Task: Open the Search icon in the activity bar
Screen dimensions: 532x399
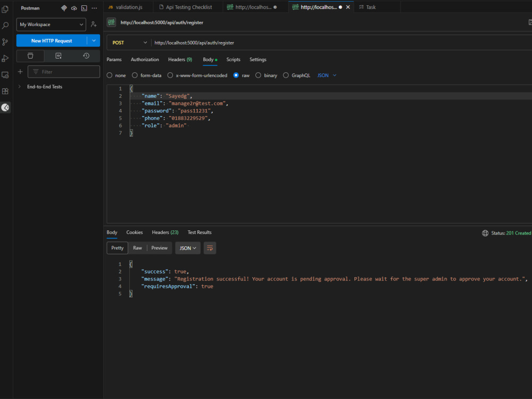Action: (x=5, y=26)
